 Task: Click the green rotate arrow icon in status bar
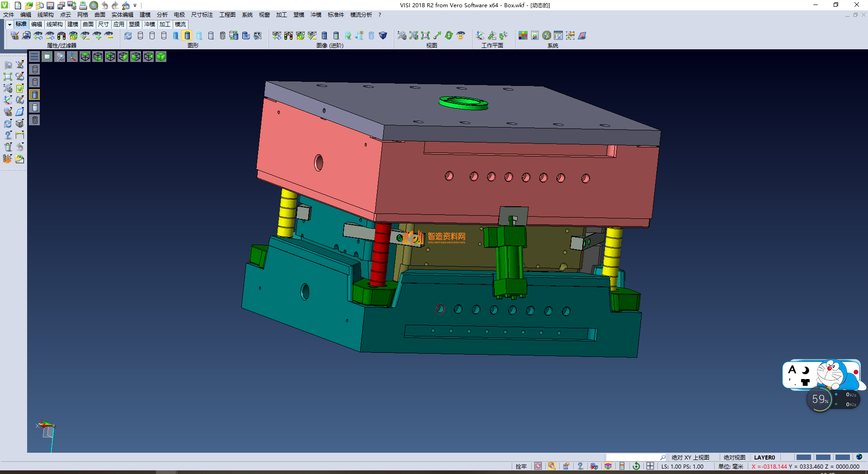636,466
